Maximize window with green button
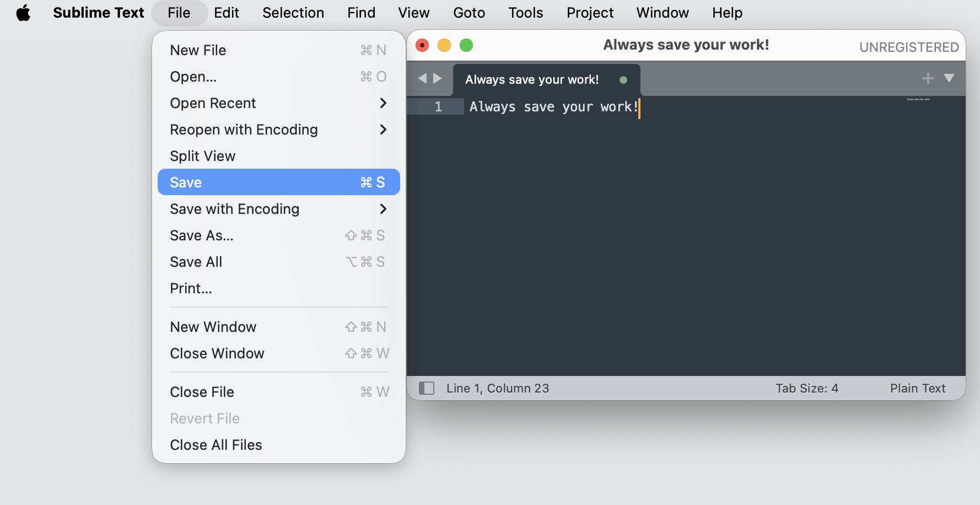Image resolution: width=980 pixels, height=505 pixels. click(466, 45)
